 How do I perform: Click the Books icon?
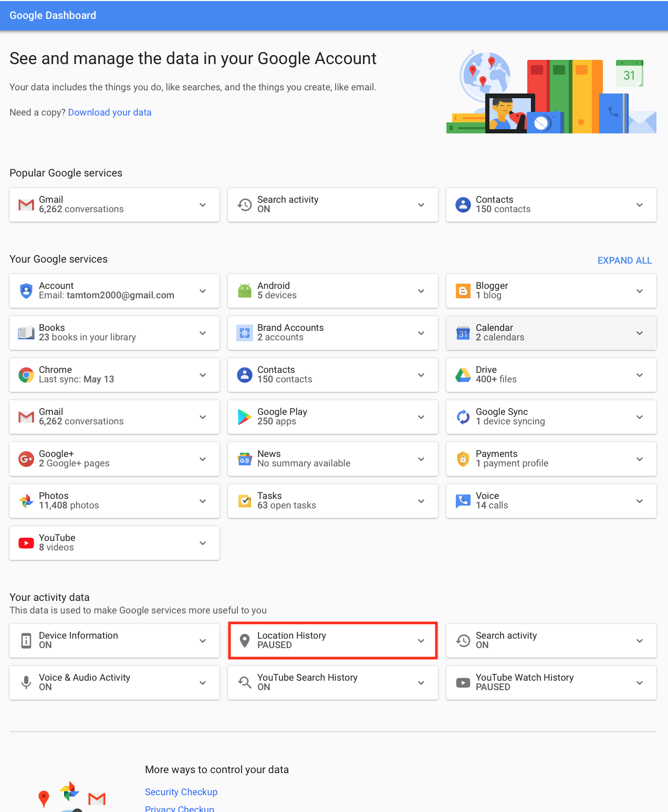click(26, 333)
